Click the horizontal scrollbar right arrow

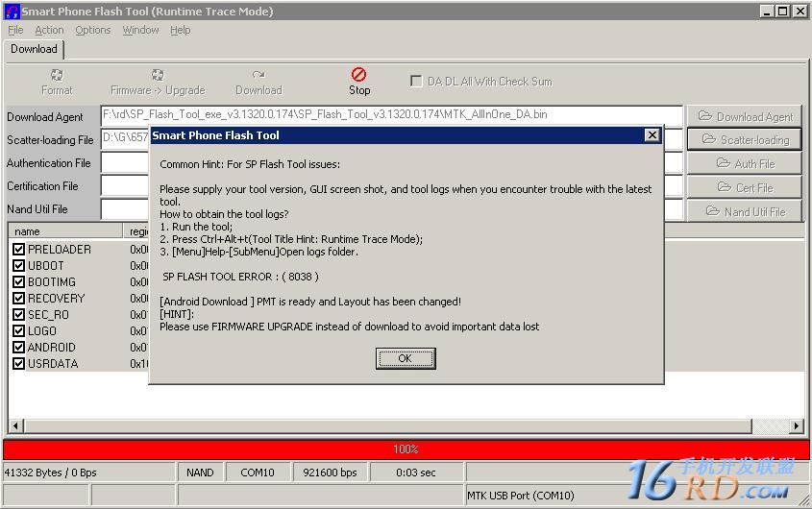797,426
